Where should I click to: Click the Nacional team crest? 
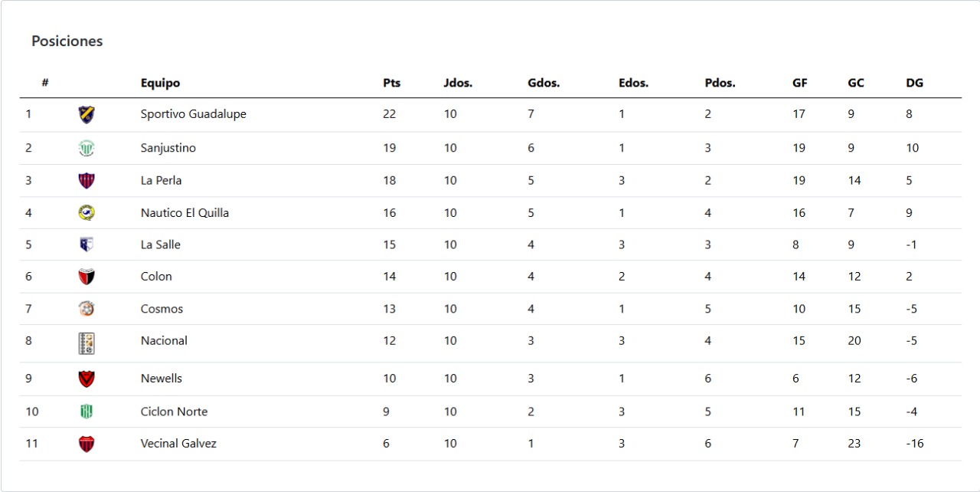pos(87,343)
